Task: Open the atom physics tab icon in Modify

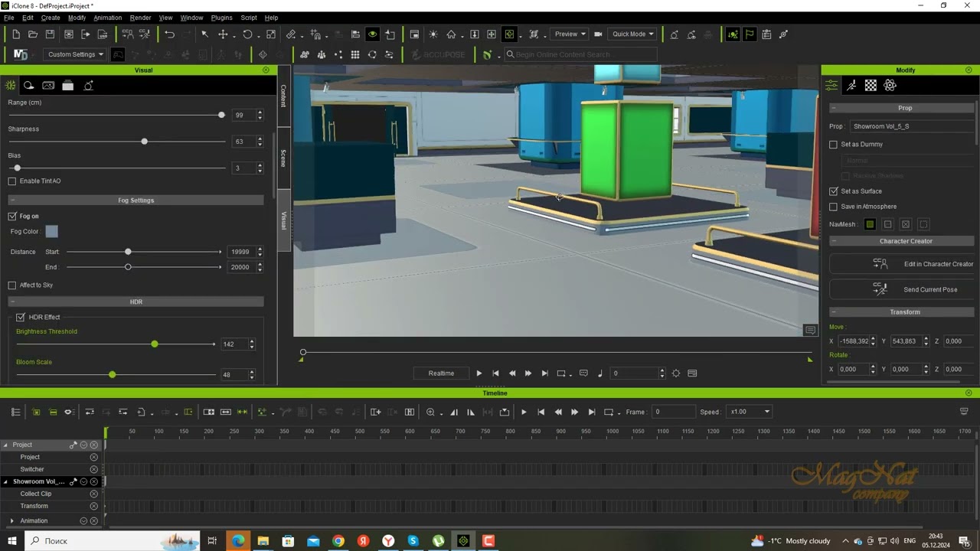Action: [x=890, y=86]
